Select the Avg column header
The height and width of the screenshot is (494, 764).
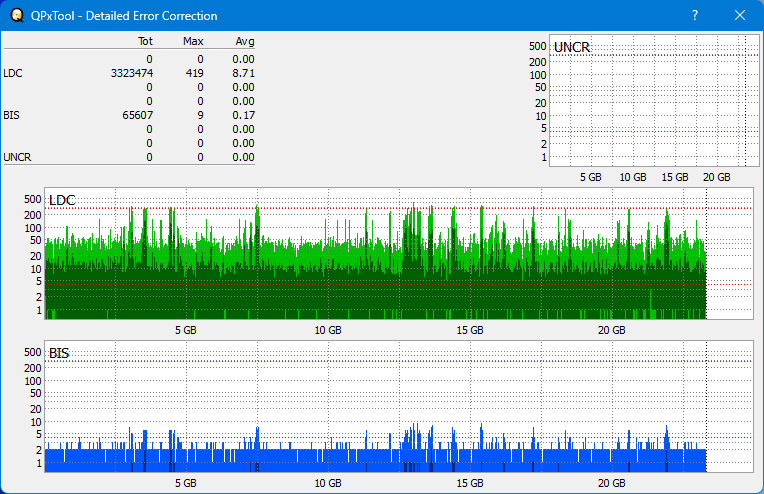(244, 41)
